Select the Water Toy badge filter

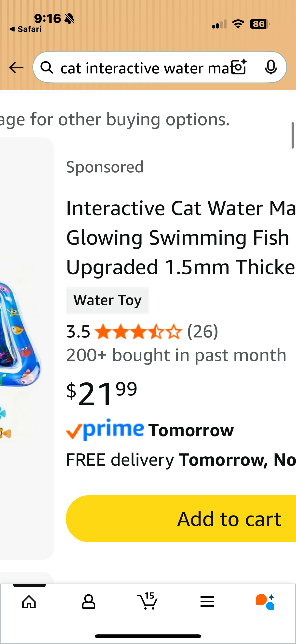click(108, 300)
